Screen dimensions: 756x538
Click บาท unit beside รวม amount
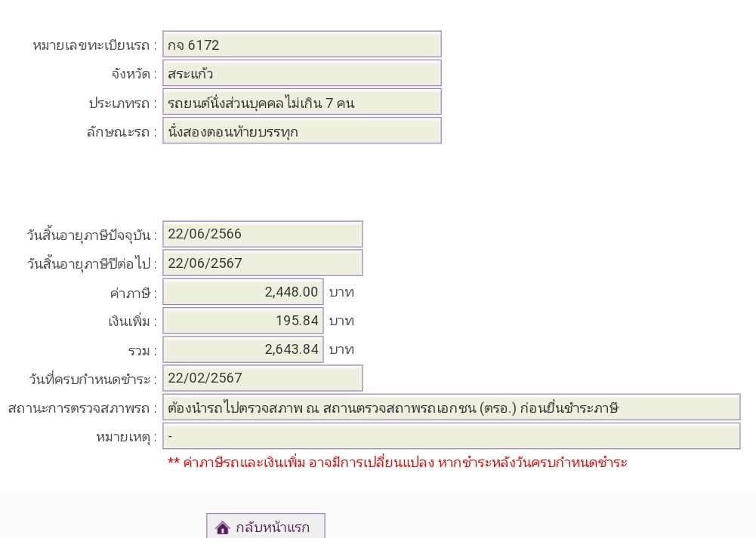pos(341,349)
